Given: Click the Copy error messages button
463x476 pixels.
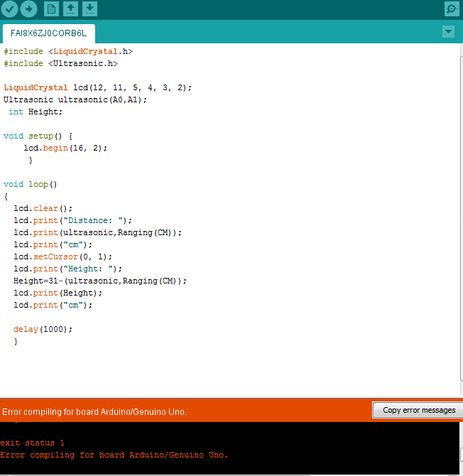Looking at the screenshot, I should point(419,410).
